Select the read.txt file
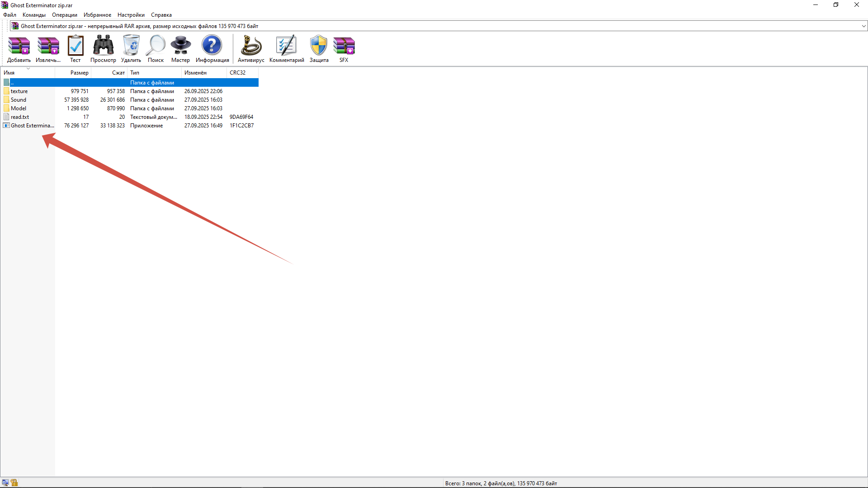 click(x=20, y=117)
